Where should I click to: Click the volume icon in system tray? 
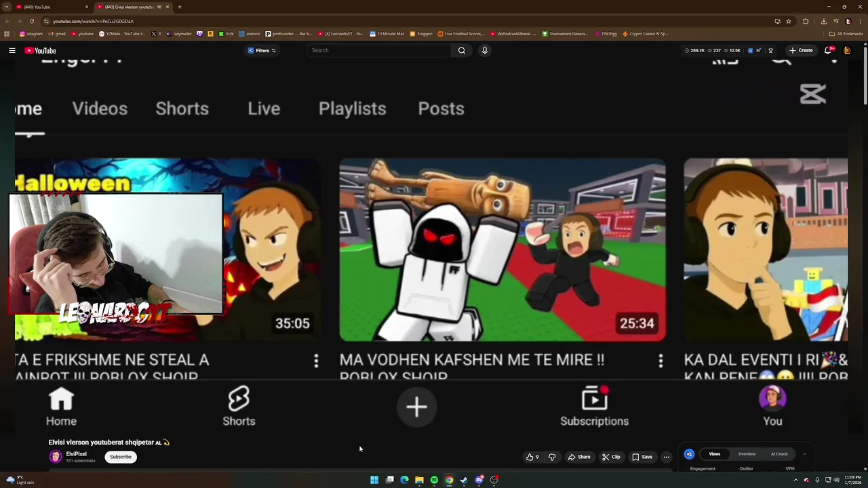(836, 480)
